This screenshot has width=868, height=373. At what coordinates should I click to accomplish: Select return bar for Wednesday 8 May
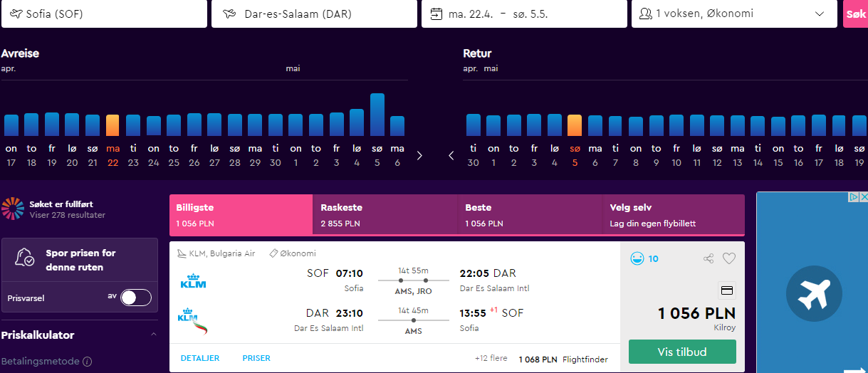[x=636, y=127]
